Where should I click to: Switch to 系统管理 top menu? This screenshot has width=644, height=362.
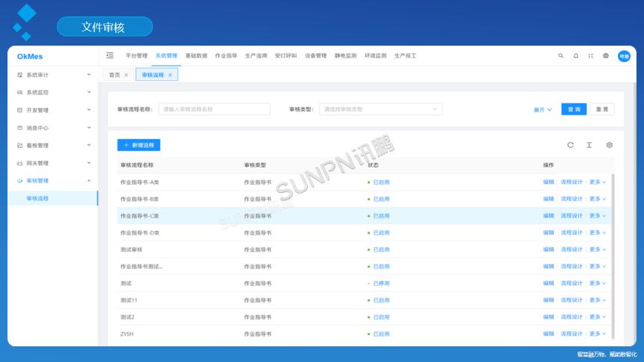[166, 56]
